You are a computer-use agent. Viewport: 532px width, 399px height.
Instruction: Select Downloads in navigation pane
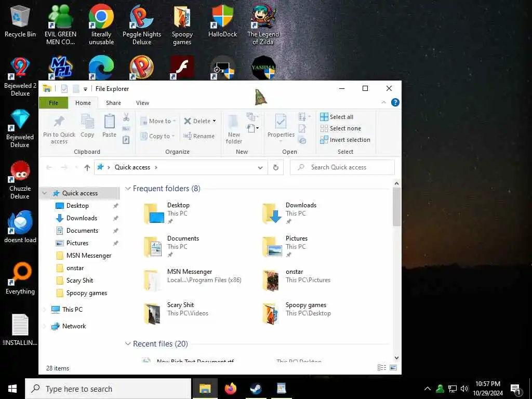point(82,218)
